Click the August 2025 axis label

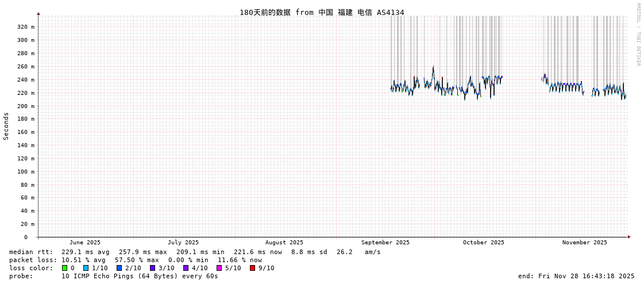(284, 243)
